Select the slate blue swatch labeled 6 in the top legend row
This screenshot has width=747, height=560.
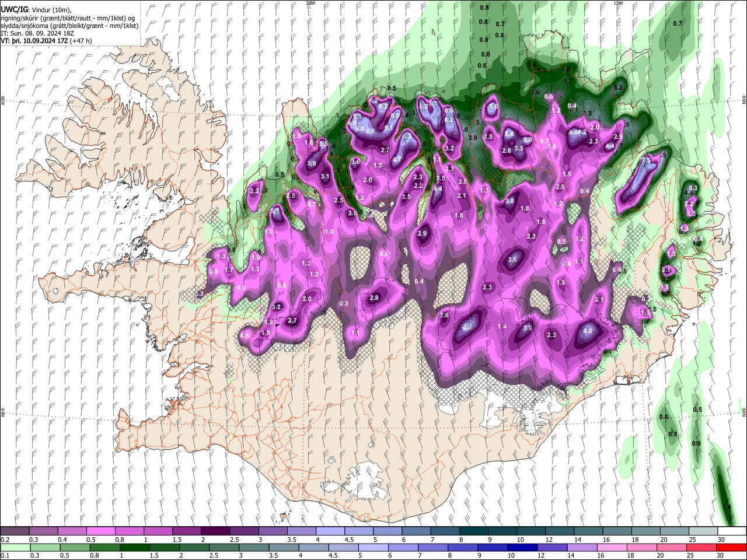coord(416,531)
